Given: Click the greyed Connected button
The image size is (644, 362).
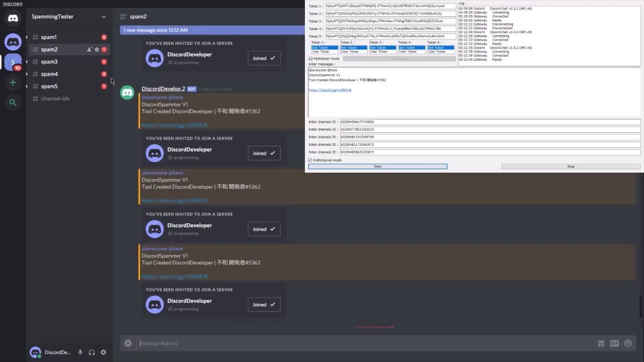Looking at the screenshot, I should (399, 59).
